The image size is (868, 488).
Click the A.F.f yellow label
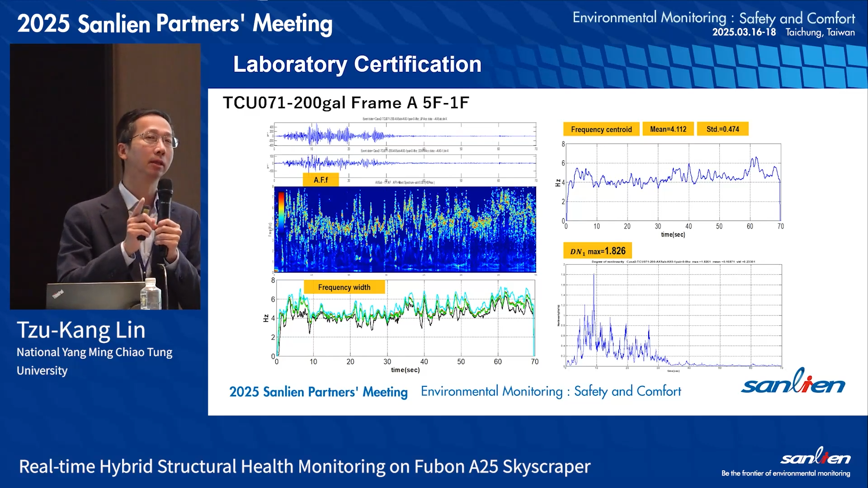(321, 180)
